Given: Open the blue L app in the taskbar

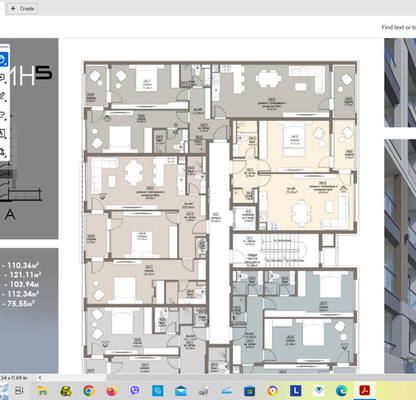Looking at the screenshot, I should [295, 390].
